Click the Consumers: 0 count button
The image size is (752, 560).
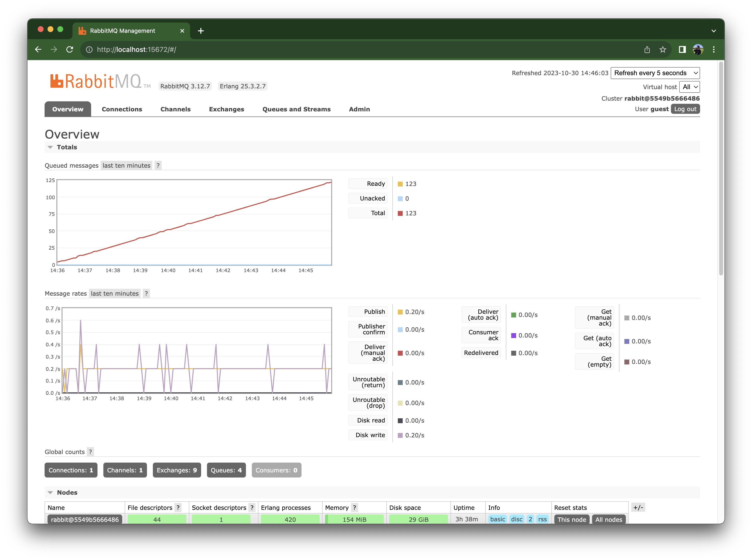(x=277, y=470)
